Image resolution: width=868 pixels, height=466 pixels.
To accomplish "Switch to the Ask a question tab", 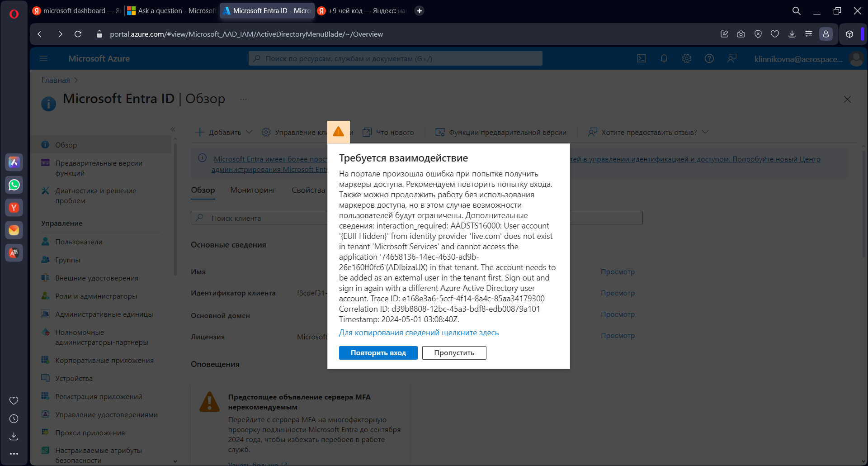I will [x=171, y=11].
